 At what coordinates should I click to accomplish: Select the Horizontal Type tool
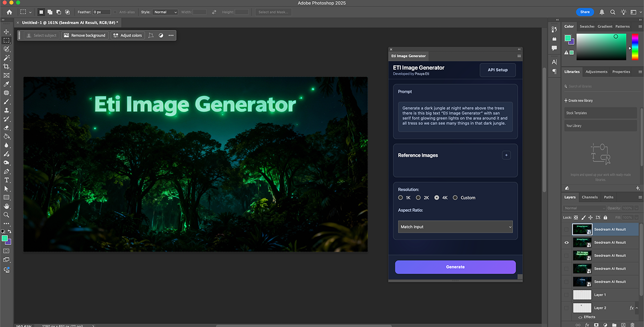7,180
